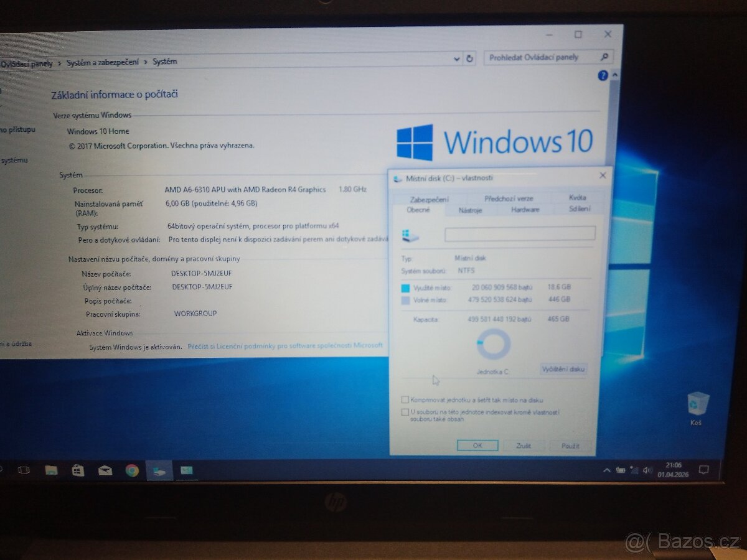Image resolution: width=747 pixels, height=560 pixels.
Task: Open the Mail app on taskbar
Action: coord(105,471)
